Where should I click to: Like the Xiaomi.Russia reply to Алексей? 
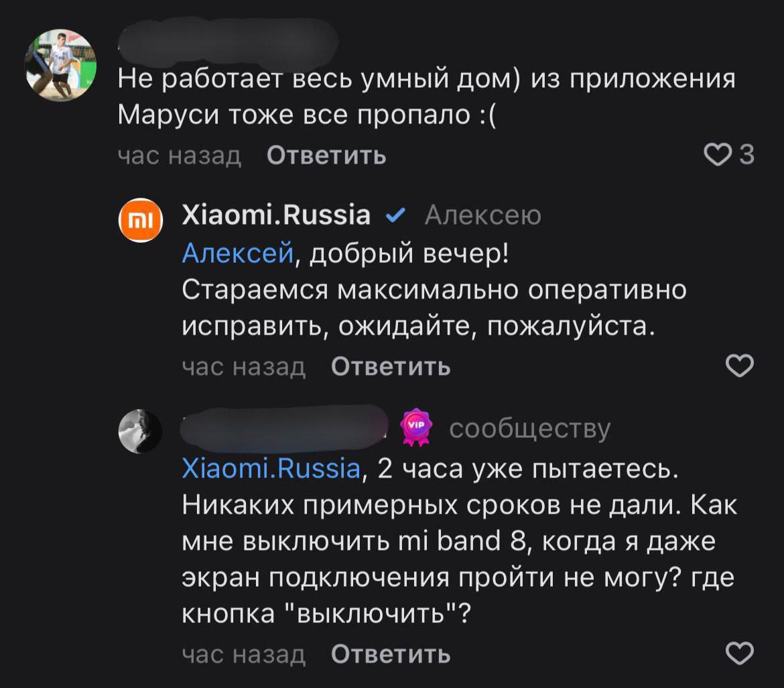pyautogui.click(x=740, y=366)
